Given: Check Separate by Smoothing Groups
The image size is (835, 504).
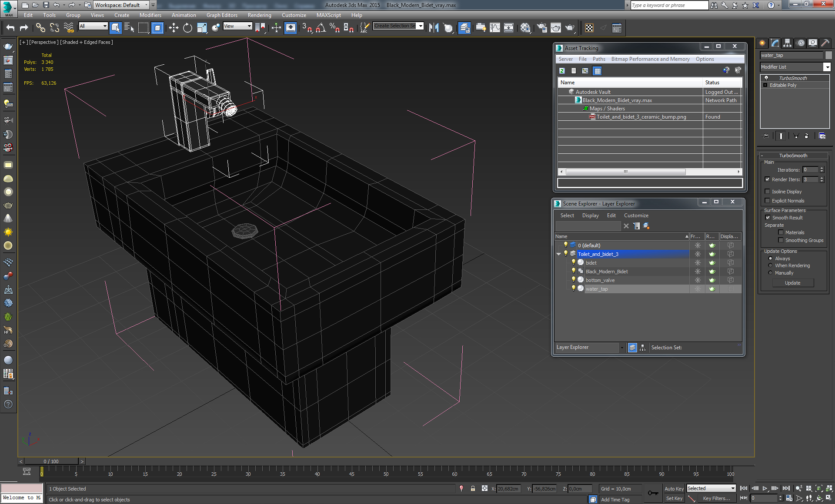Looking at the screenshot, I should (781, 240).
